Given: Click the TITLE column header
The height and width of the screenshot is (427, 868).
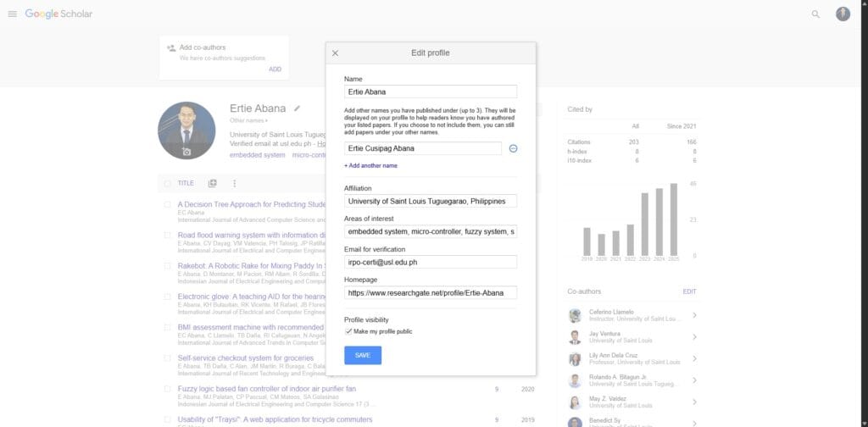Looking at the screenshot, I should (186, 183).
